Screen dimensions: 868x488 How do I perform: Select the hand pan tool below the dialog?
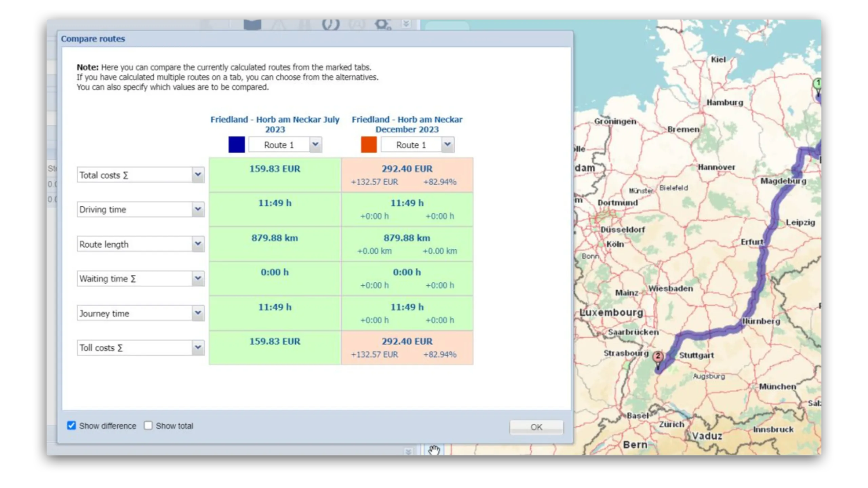pyautogui.click(x=434, y=450)
